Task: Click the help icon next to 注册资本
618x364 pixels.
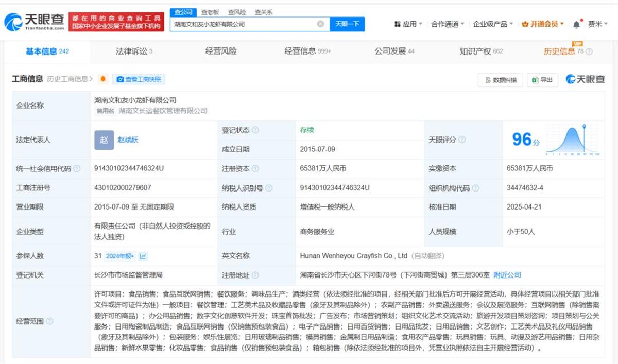Action: pos(255,168)
